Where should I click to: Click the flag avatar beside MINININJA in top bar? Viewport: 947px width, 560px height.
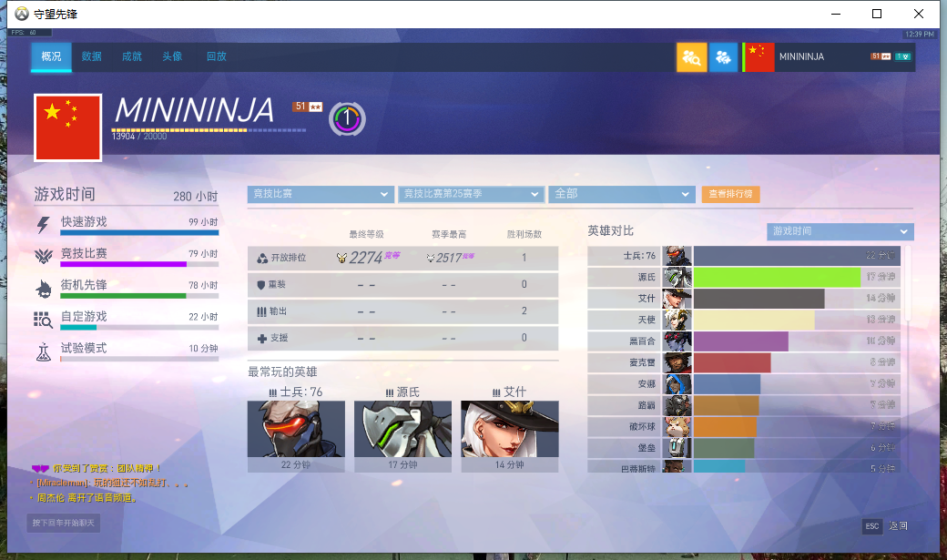click(758, 56)
